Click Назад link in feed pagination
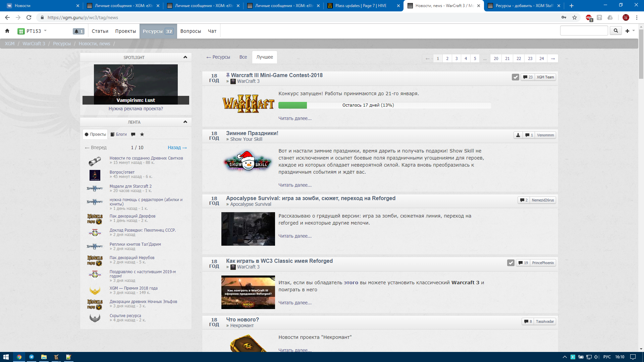The width and height of the screenshot is (644, 362). coord(177,147)
